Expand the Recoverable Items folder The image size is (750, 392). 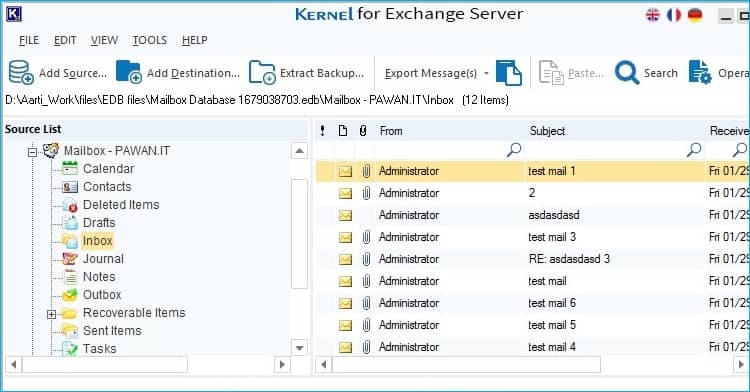(51, 314)
